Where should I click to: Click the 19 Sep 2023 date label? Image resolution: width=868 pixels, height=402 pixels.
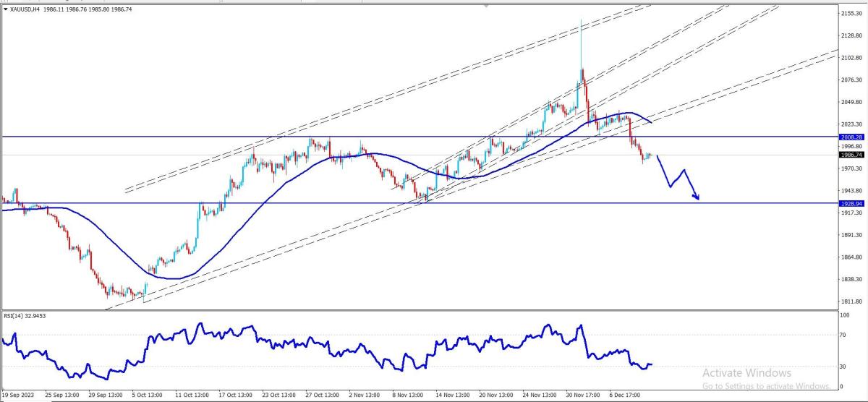(x=17, y=396)
